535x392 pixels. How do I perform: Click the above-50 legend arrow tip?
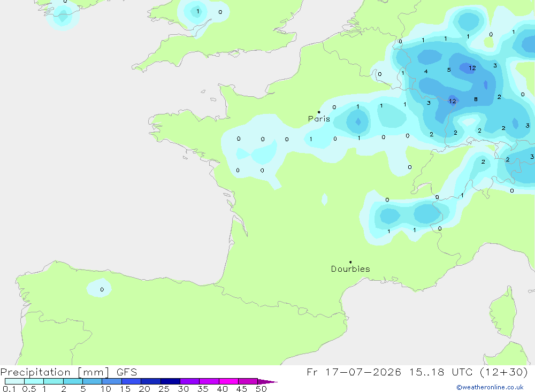click(267, 382)
